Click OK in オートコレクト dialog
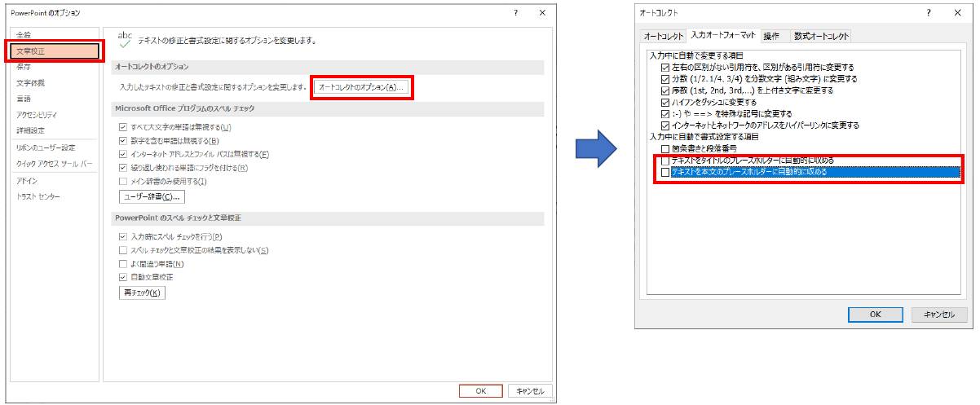This screenshot has width=980, height=405. (x=875, y=315)
